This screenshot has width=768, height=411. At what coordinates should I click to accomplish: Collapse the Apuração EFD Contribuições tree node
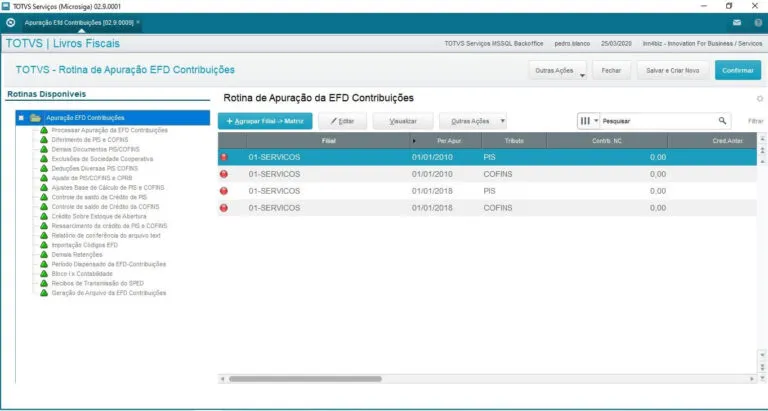point(21,118)
